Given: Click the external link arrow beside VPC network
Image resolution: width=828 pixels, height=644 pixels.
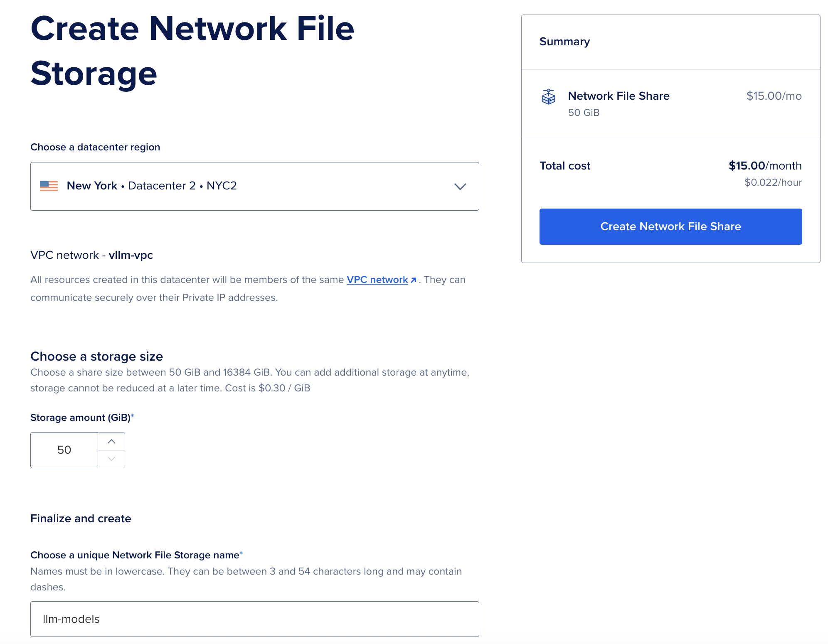Looking at the screenshot, I should coord(414,280).
